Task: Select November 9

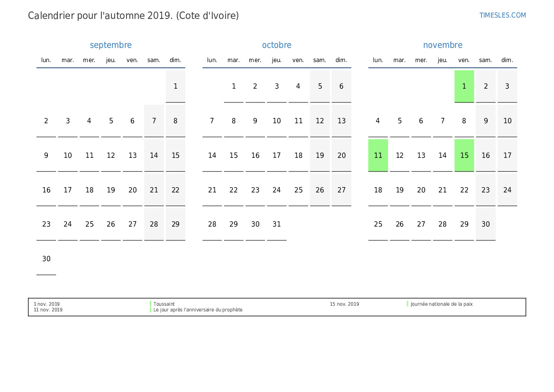Action: coord(486,121)
